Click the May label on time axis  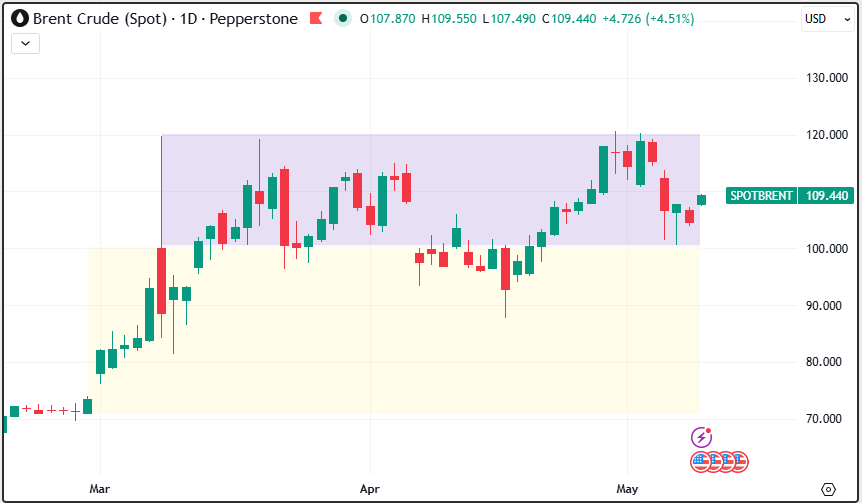click(627, 489)
